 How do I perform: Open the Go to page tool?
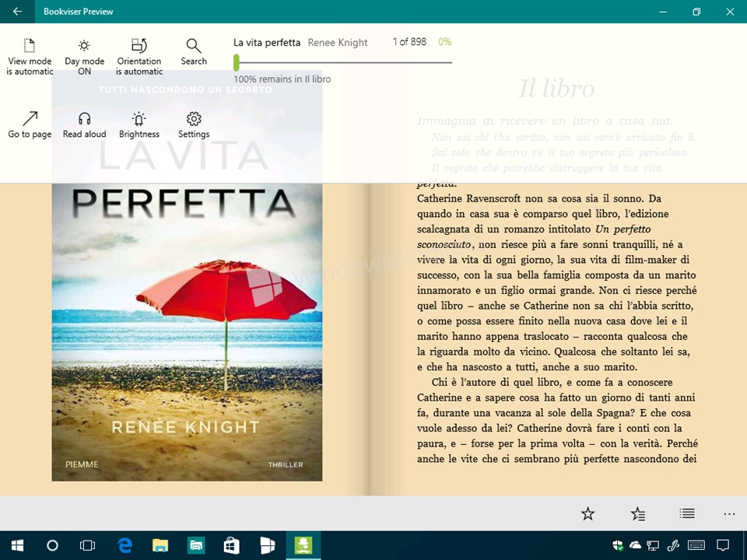click(30, 124)
